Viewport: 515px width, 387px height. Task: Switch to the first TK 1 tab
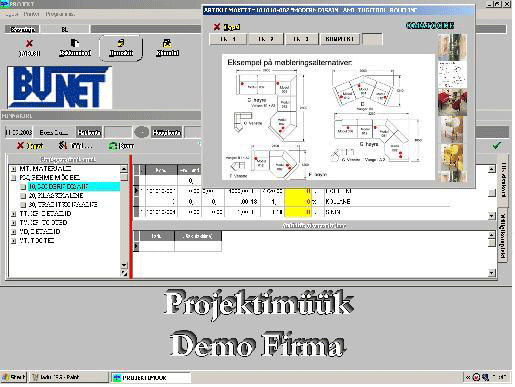pyautogui.click(x=228, y=39)
